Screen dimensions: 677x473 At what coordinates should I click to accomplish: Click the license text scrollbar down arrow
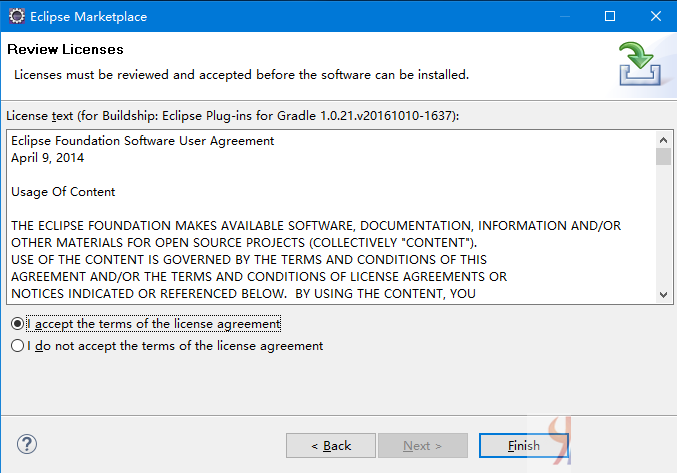tap(664, 295)
